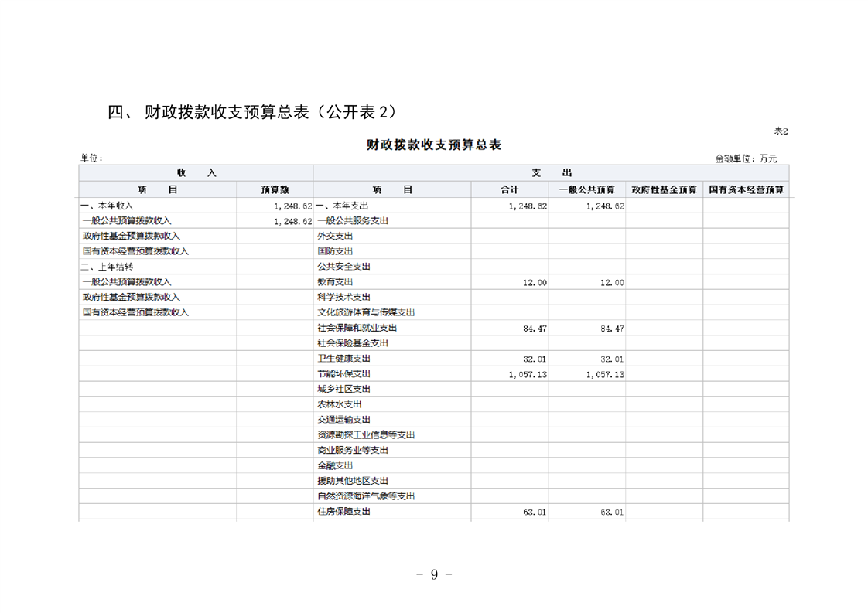Click the 预算数 column header
Image resolution: width=868 pixels, height=613 pixels.
tap(275, 189)
